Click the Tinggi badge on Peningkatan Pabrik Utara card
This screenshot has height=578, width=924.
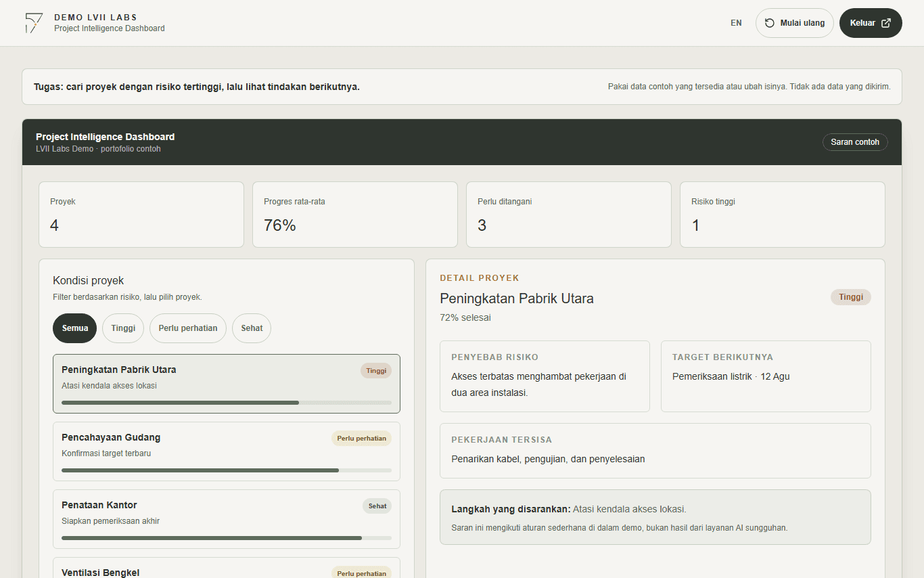coord(376,371)
